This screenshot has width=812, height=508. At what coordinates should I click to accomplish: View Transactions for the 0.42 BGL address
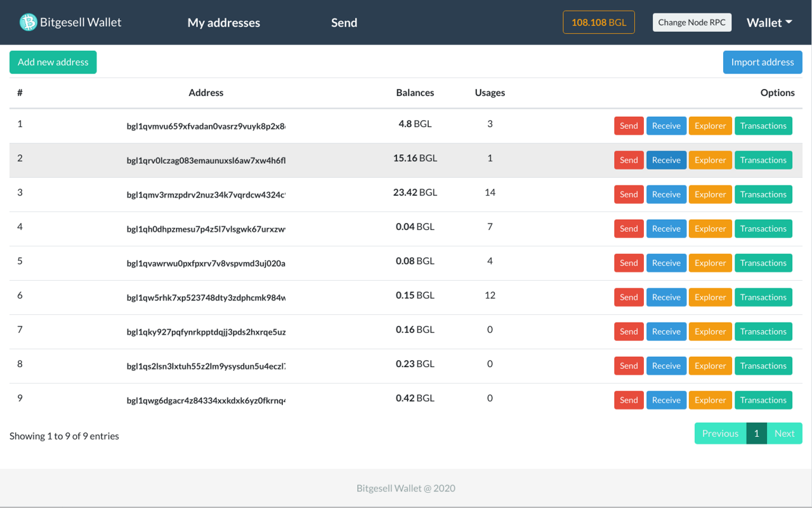[x=763, y=400]
